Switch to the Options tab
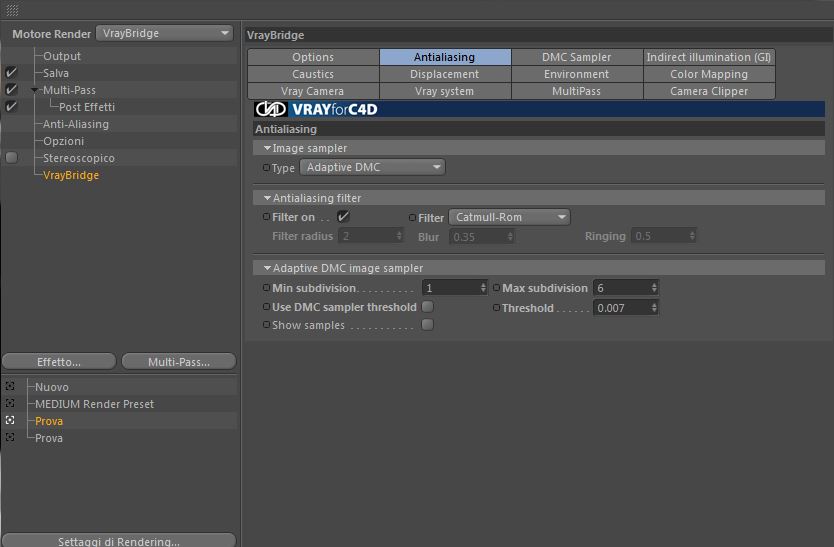 click(x=313, y=57)
